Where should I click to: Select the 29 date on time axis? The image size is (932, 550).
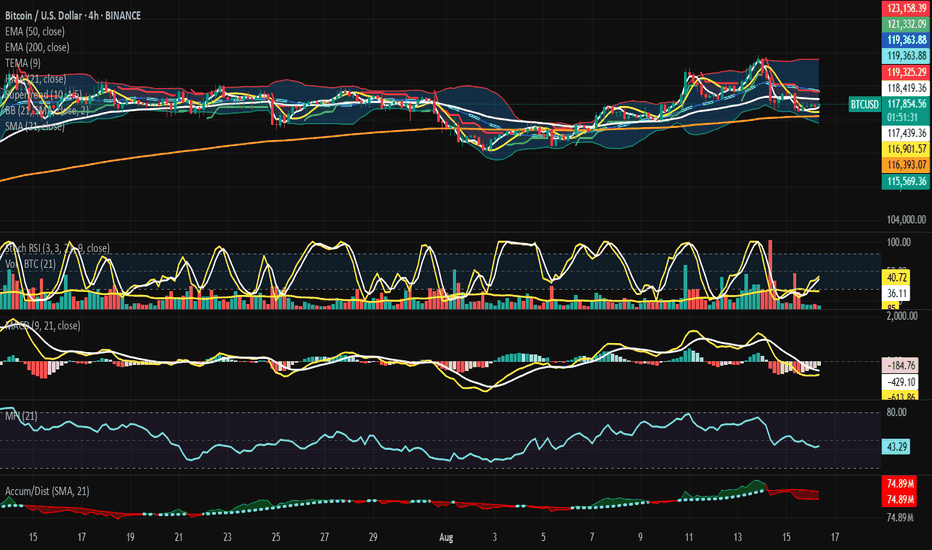(373, 537)
